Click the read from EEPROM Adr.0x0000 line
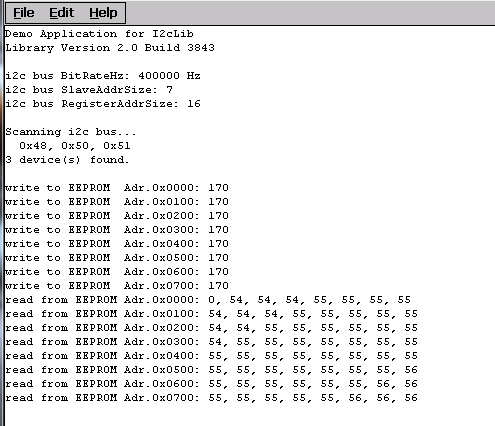 [x=208, y=300]
